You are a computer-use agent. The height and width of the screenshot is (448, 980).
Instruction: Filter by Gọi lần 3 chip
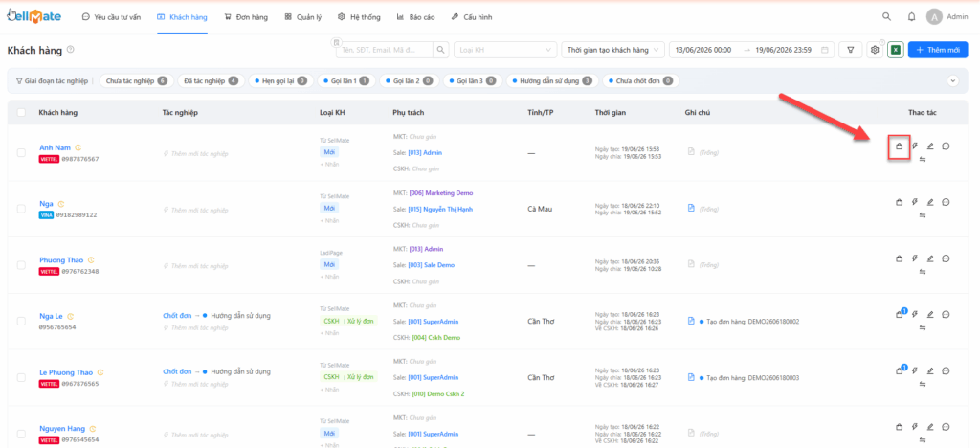pos(472,80)
